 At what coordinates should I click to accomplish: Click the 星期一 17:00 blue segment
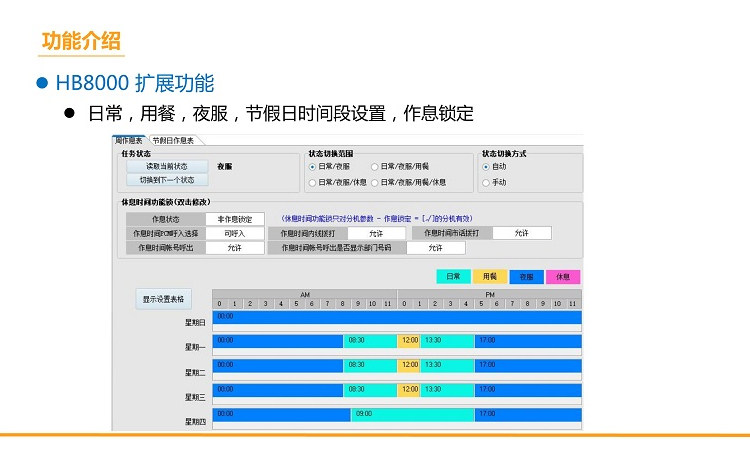click(x=529, y=341)
